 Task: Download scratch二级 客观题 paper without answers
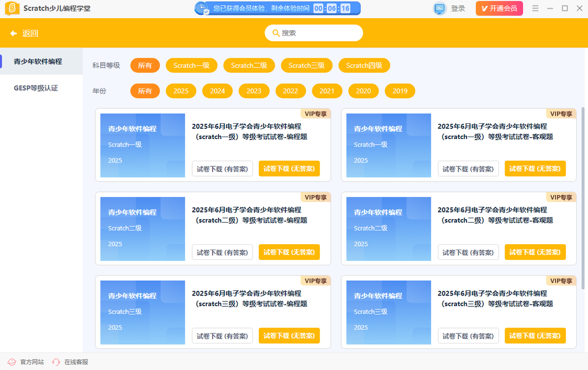point(535,253)
